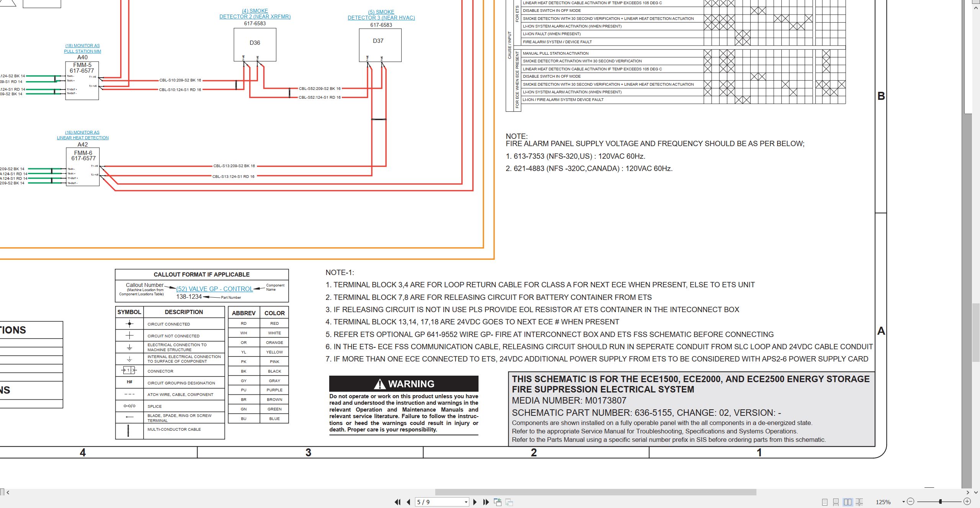
Task: Click the RD abbreviation cell in the color table
Action: (x=244, y=323)
